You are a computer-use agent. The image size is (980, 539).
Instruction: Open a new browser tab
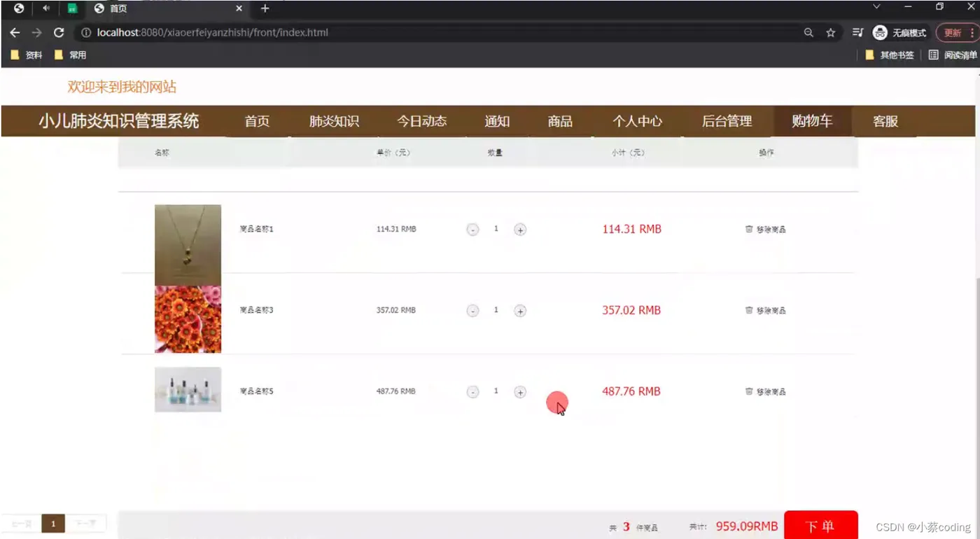pos(265,8)
